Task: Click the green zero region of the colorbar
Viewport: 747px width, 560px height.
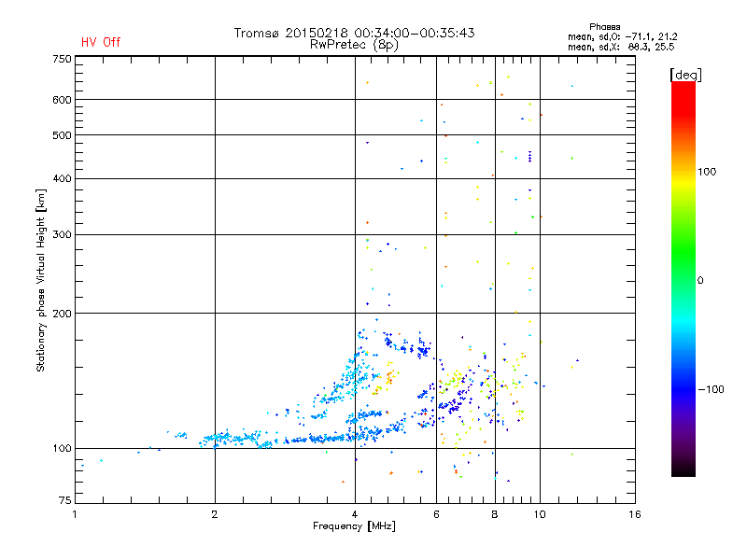Action: point(684,279)
